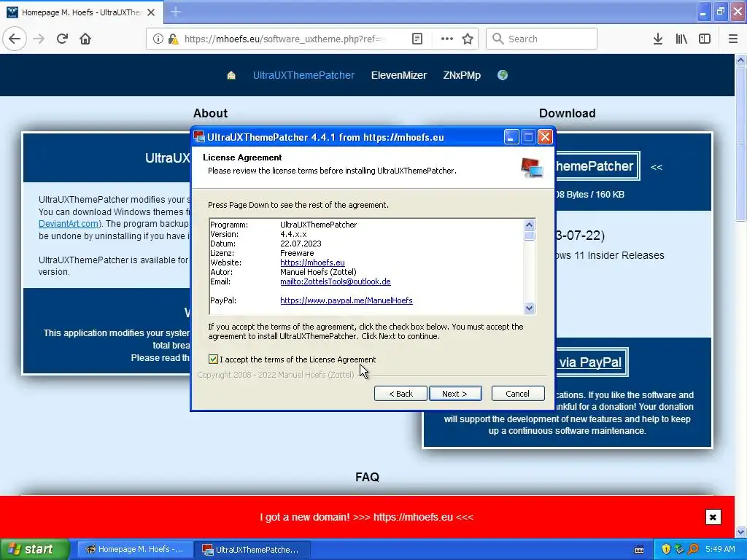Switch to Homepage M. Hoefs taskbar item
Viewport: 747px width, 560px height.
point(134,549)
